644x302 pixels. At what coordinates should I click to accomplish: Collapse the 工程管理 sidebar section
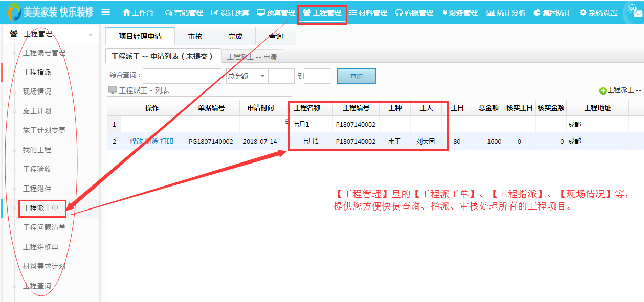[91, 34]
